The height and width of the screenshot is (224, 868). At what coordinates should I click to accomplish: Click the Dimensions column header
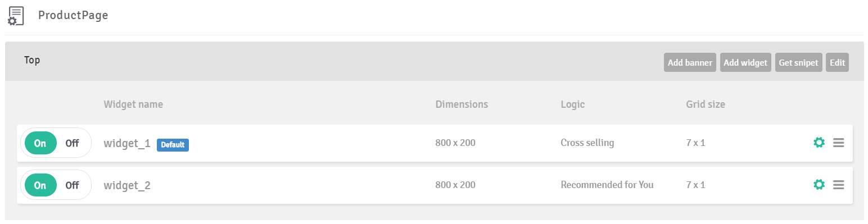click(462, 104)
